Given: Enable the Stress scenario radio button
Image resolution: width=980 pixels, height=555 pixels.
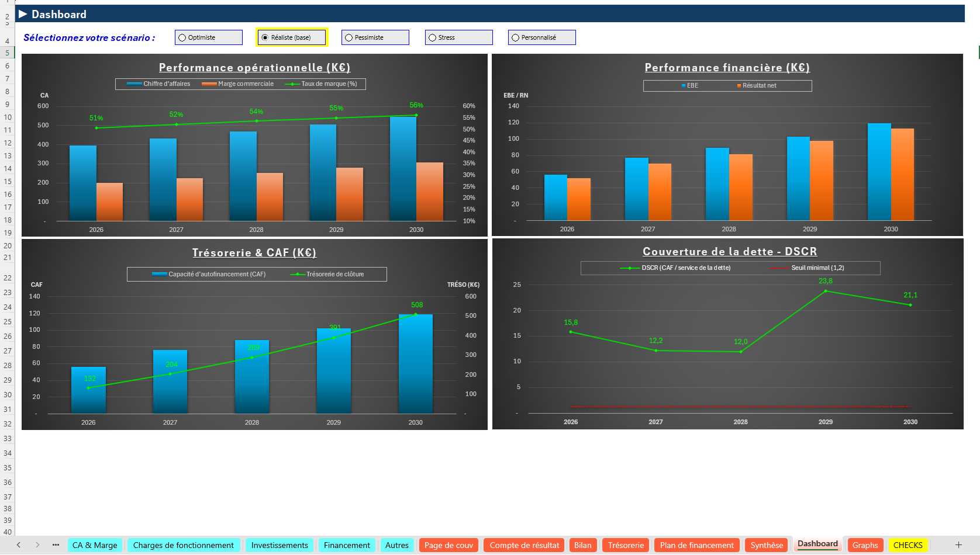Looking at the screenshot, I should click(x=433, y=38).
